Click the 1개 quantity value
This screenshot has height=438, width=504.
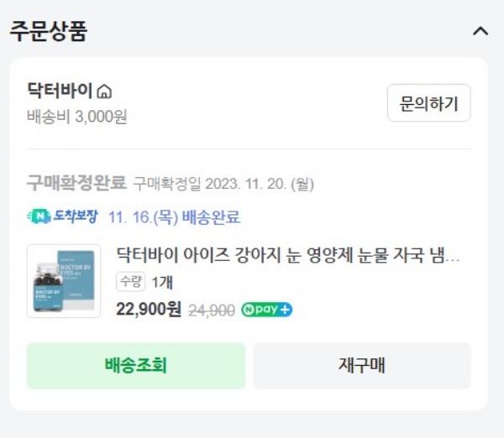point(162,283)
